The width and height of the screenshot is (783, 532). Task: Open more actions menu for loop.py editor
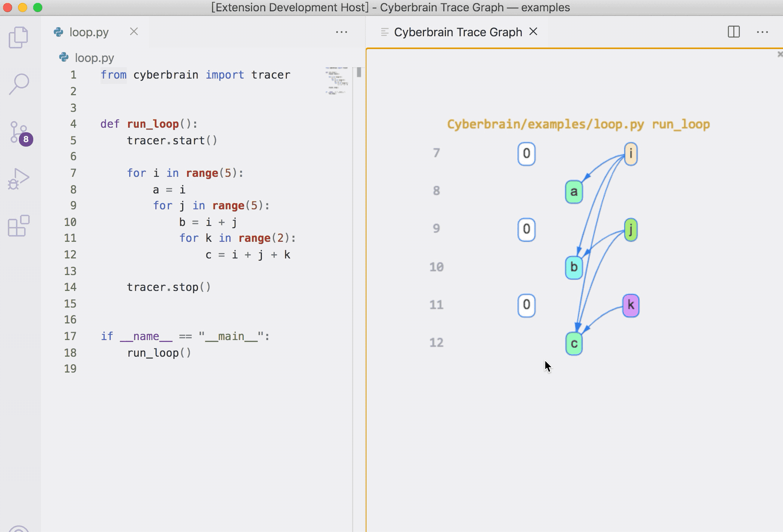point(341,32)
